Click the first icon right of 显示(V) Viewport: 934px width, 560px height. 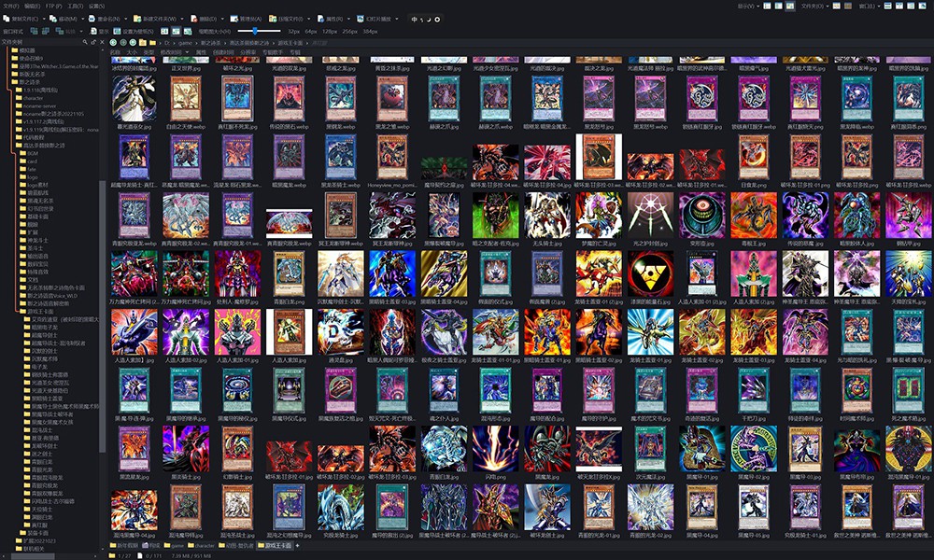(767, 6)
